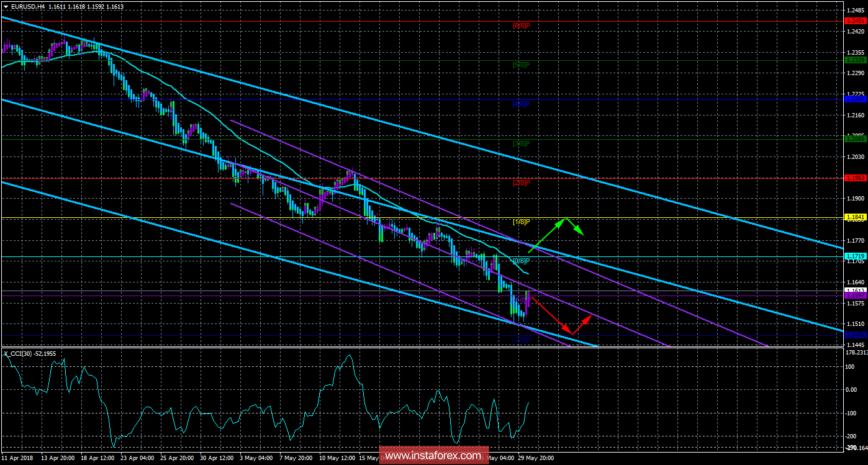Click the 13 Apr 20:00 time label
868x465 pixels.
click(x=59, y=459)
